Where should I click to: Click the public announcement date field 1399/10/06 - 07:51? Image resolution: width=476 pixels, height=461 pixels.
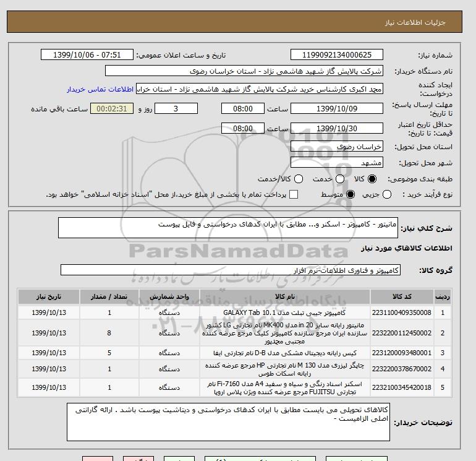pos(87,54)
